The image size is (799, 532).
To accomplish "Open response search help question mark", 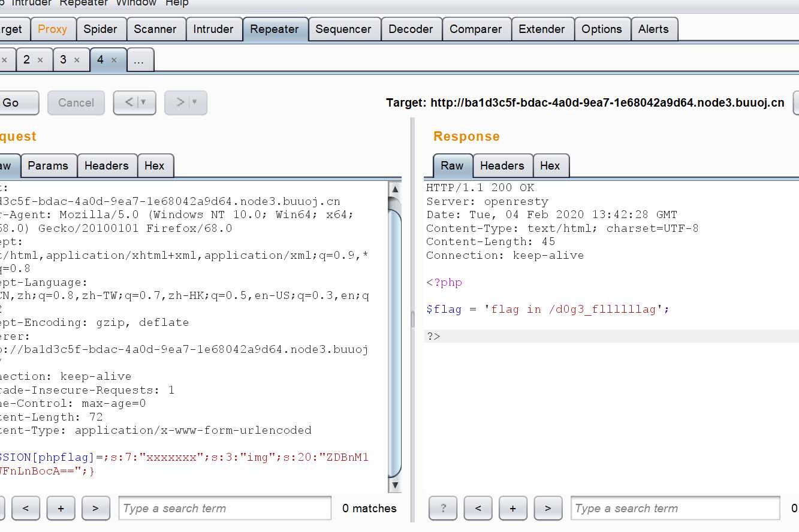I will [443, 508].
